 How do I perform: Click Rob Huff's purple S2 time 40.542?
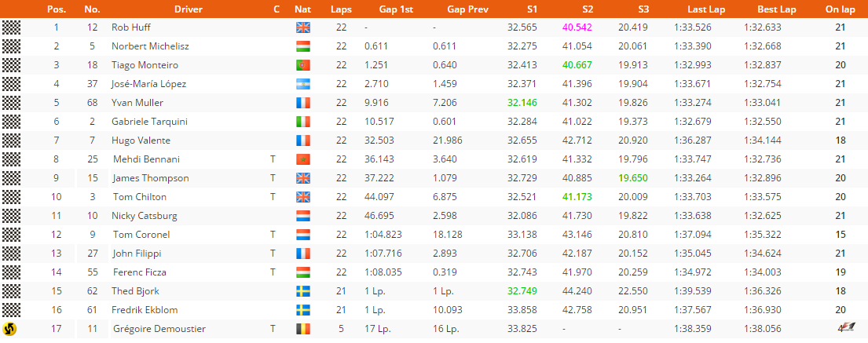coord(577,27)
